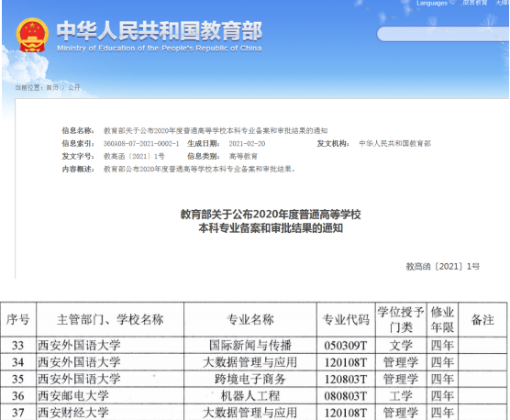Image resolution: width=510 pixels, height=420 pixels.
Task: Select the 教高函〔2021〕1号 document number
Action: [443, 267]
